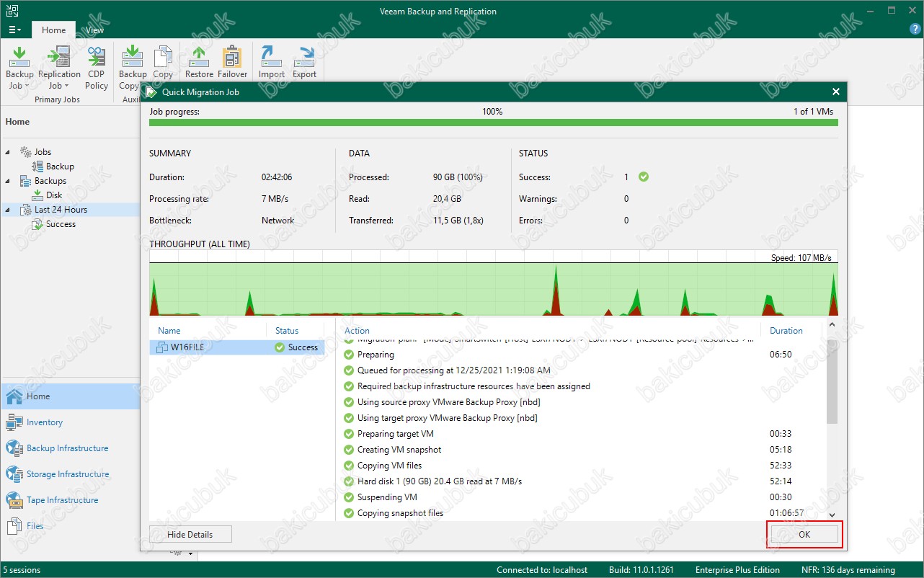This screenshot has height=578, width=924.
Task: Click the Success status for W16FILE
Action: click(x=296, y=347)
